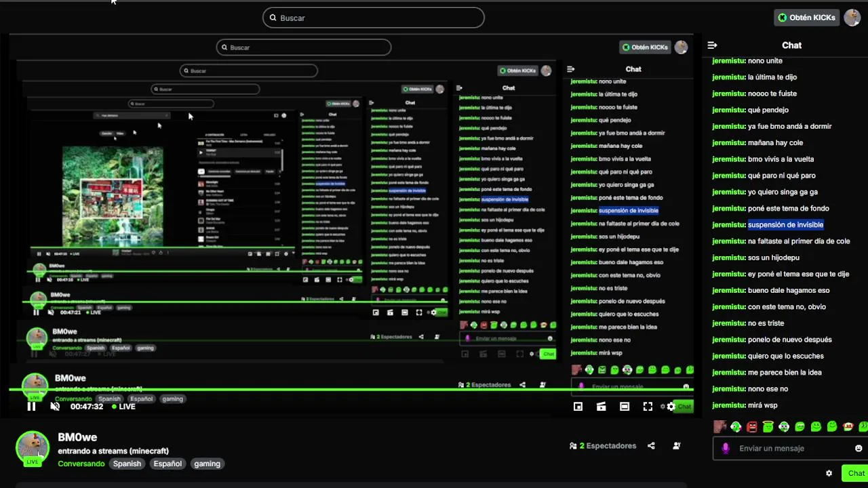The width and height of the screenshot is (868, 488).
Task: Unmute the stream audio
Action: [x=55, y=407]
